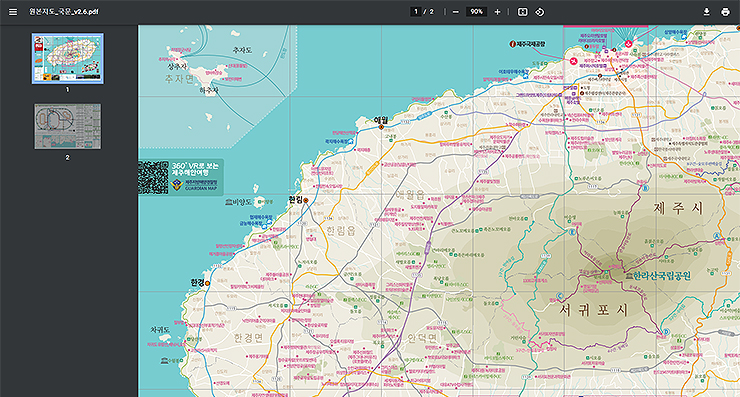This screenshot has height=397, width=740.
Task: Click the 서귀포시 city label
Action: click(594, 310)
